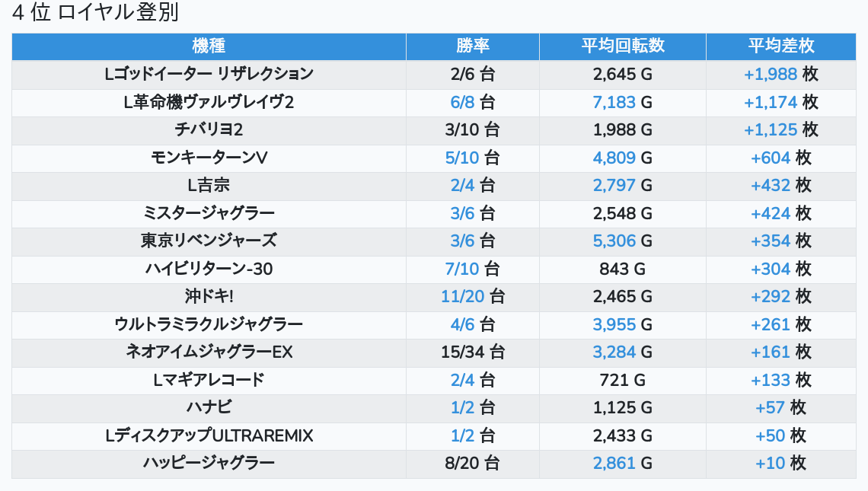Click the +1,988 average difference value

pyautogui.click(x=771, y=74)
